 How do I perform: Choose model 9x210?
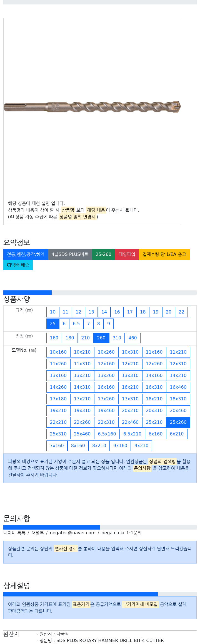click(141, 445)
